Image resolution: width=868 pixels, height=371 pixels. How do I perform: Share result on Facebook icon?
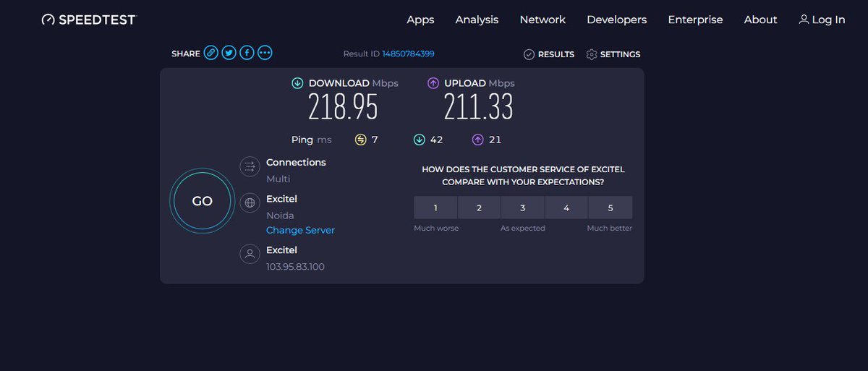pyautogui.click(x=247, y=53)
